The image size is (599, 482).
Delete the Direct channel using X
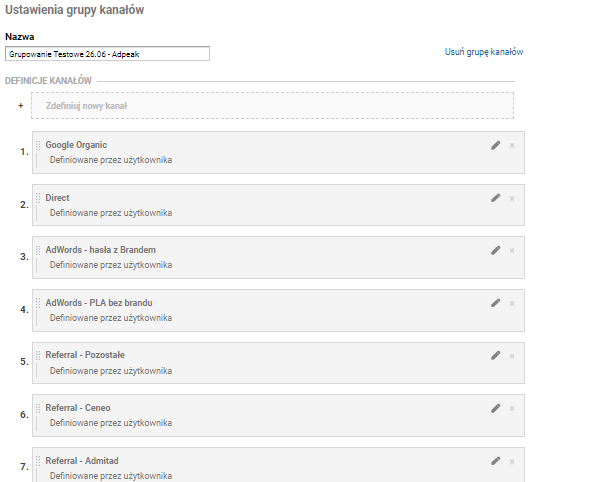[x=512, y=198]
